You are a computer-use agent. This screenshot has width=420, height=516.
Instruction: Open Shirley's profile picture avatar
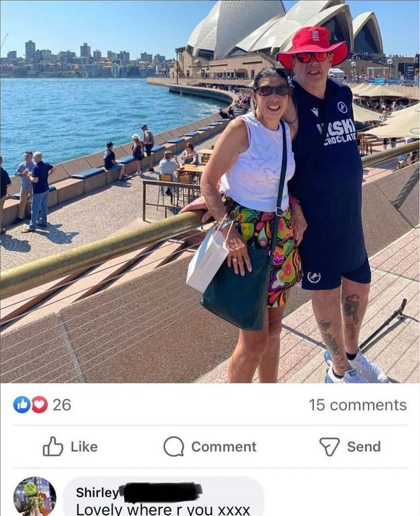click(35, 497)
